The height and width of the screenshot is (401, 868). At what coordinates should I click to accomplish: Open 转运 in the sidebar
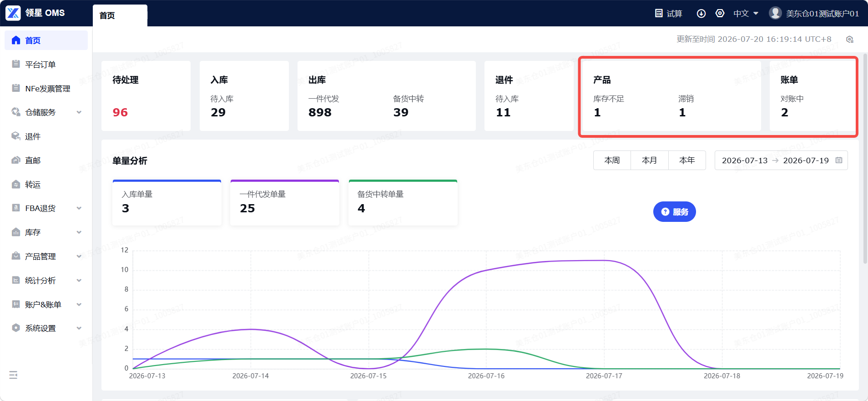(x=46, y=185)
